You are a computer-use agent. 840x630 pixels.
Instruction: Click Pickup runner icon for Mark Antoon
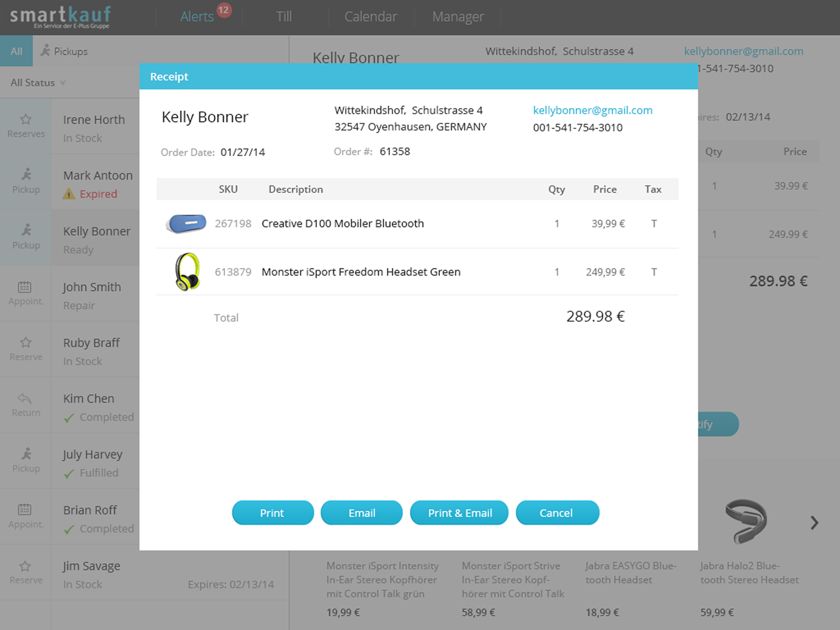point(26,175)
